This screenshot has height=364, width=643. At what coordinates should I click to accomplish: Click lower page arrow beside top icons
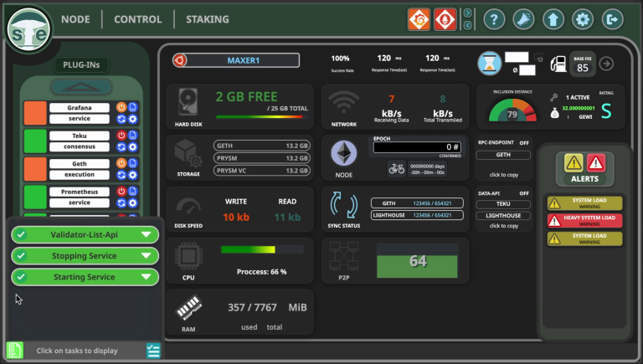(467, 25)
